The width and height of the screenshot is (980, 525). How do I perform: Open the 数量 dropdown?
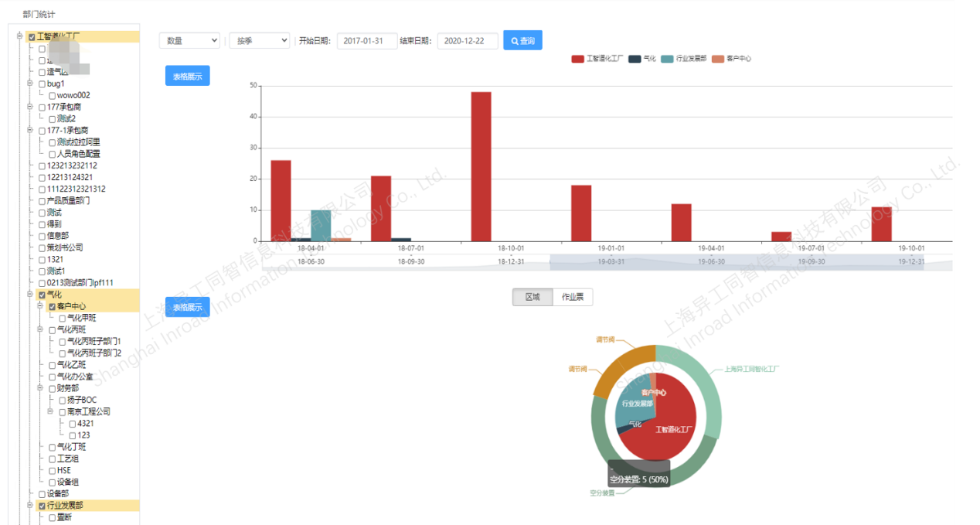pos(189,40)
